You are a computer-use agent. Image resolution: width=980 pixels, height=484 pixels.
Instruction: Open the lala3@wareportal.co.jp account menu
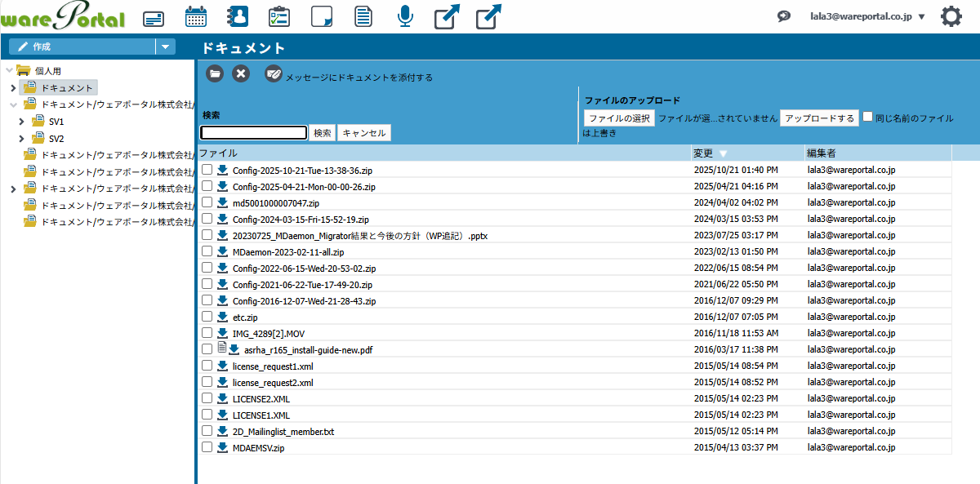867,16
